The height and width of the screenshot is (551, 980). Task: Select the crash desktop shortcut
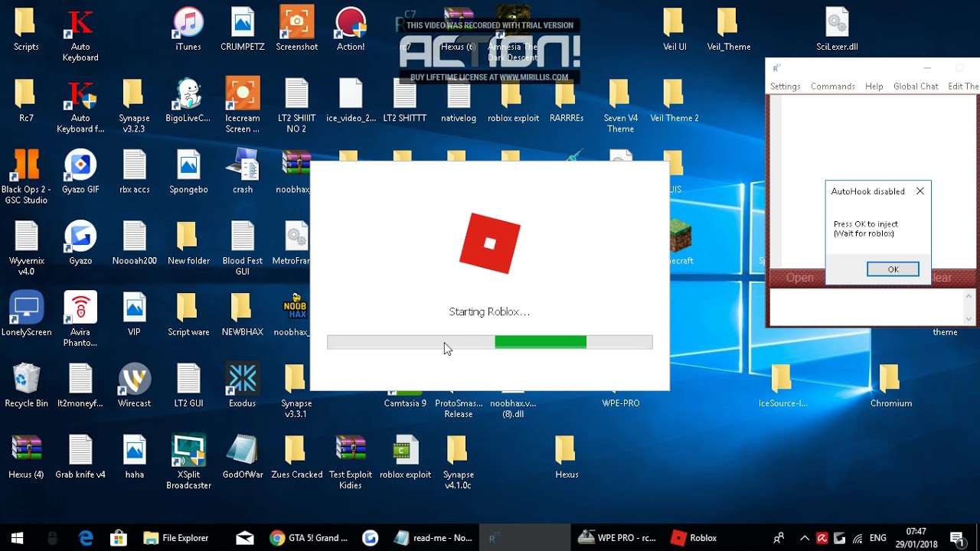(x=242, y=171)
